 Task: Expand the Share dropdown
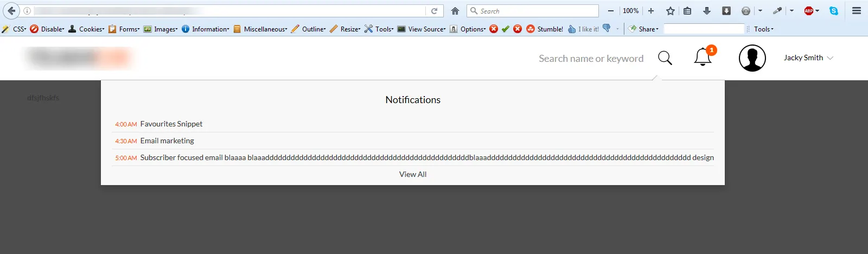point(643,29)
